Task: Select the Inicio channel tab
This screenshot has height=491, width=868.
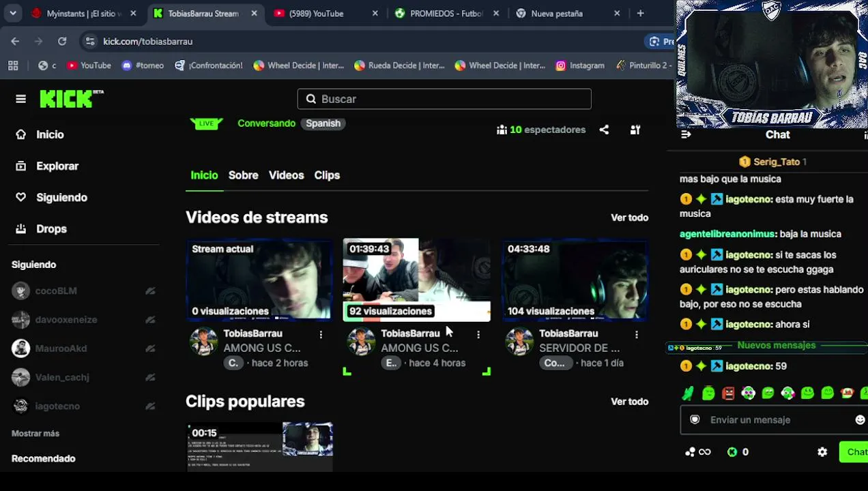Action: (204, 175)
